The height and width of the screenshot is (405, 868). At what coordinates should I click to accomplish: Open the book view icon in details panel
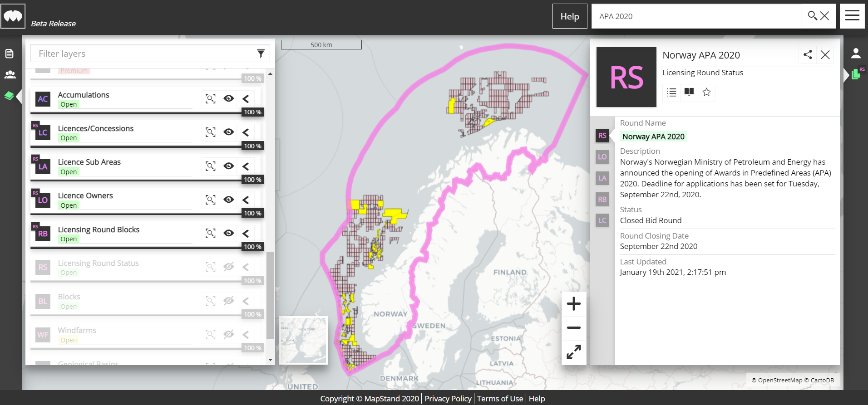click(x=689, y=93)
